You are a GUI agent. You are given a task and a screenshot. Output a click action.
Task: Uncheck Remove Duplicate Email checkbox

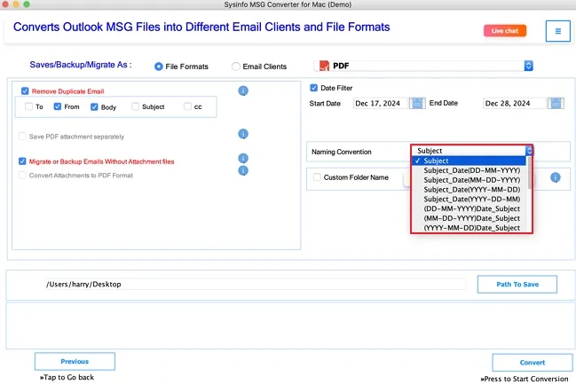click(x=25, y=91)
